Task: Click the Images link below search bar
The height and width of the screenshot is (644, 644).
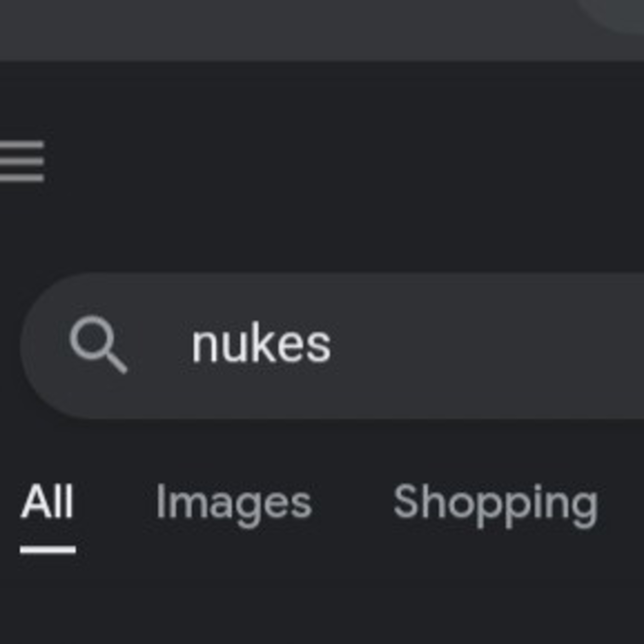Action: point(234,502)
